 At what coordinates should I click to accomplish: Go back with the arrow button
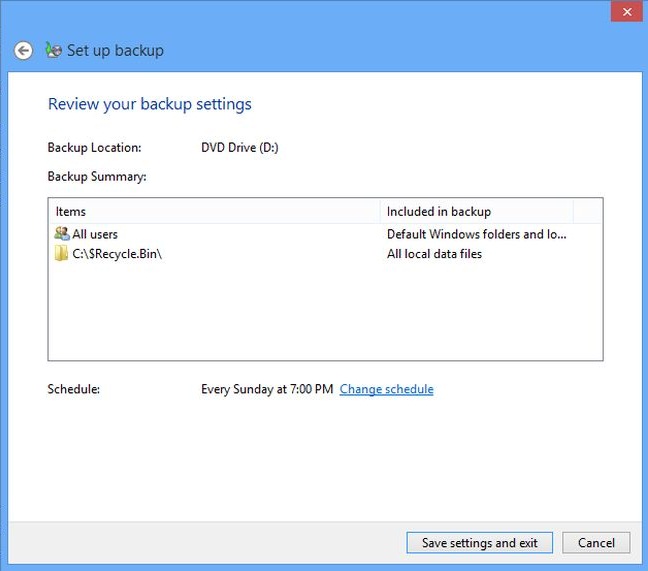tap(23, 51)
